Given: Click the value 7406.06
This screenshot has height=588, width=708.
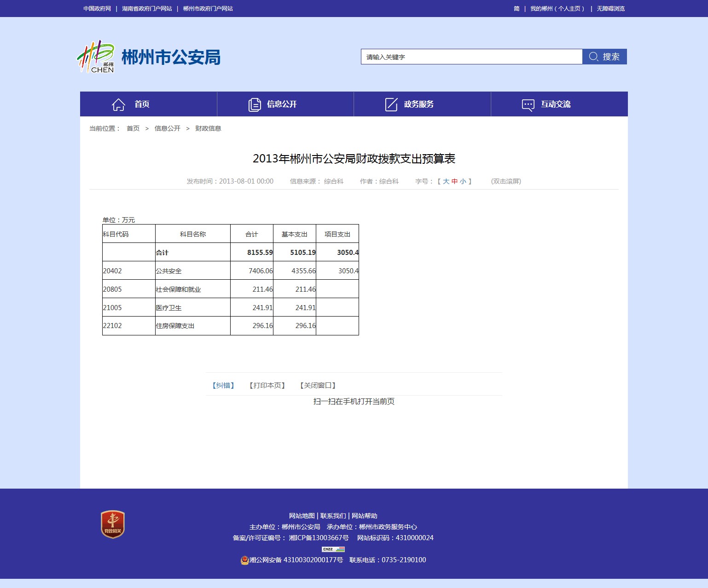Looking at the screenshot, I should [x=261, y=271].
